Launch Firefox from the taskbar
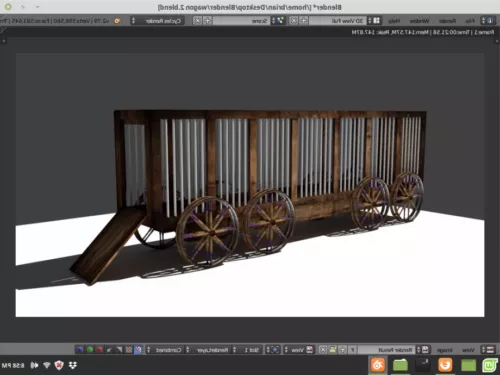The image size is (500, 375). 445,365
